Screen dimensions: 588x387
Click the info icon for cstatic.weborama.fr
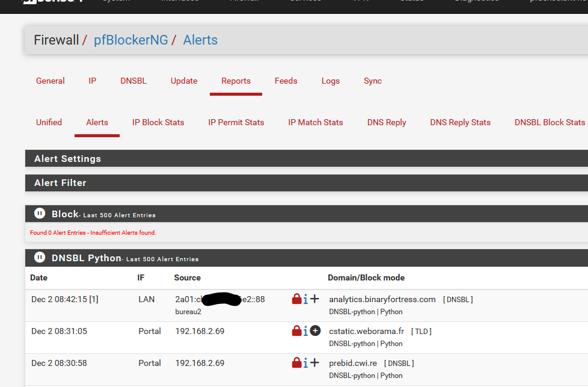point(305,331)
